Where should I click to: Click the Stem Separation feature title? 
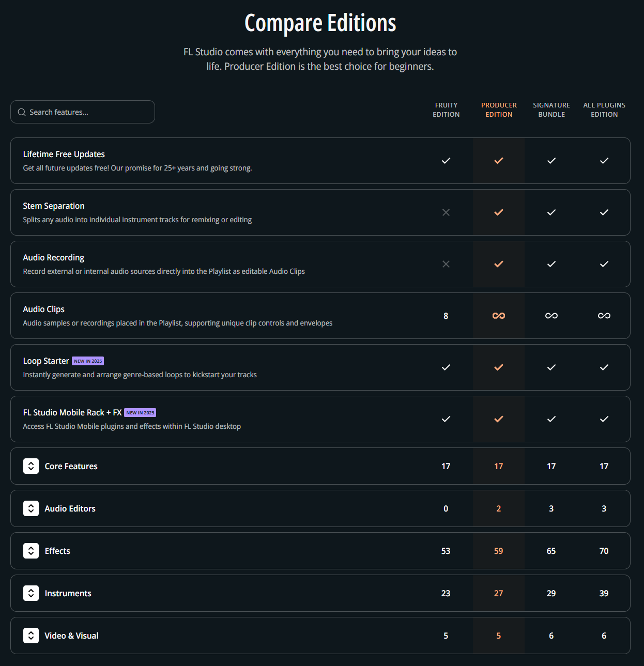[x=54, y=206]
